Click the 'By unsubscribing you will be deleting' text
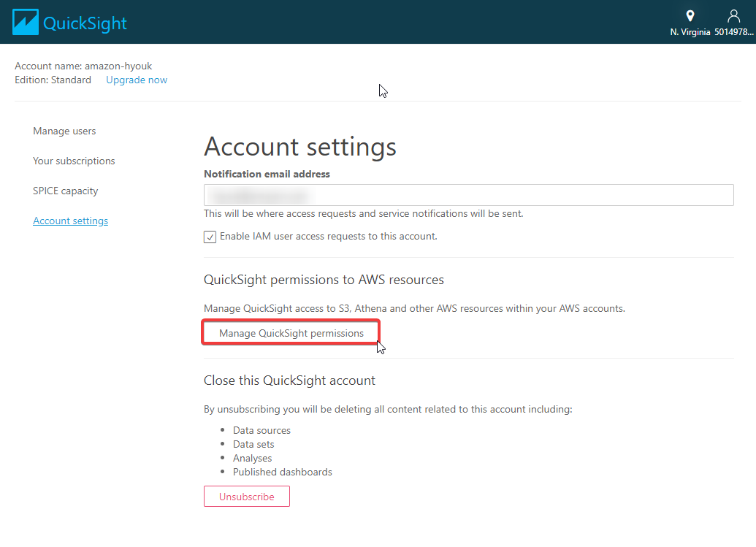Screen dimensions: 756x547 (x=388, y=409)
